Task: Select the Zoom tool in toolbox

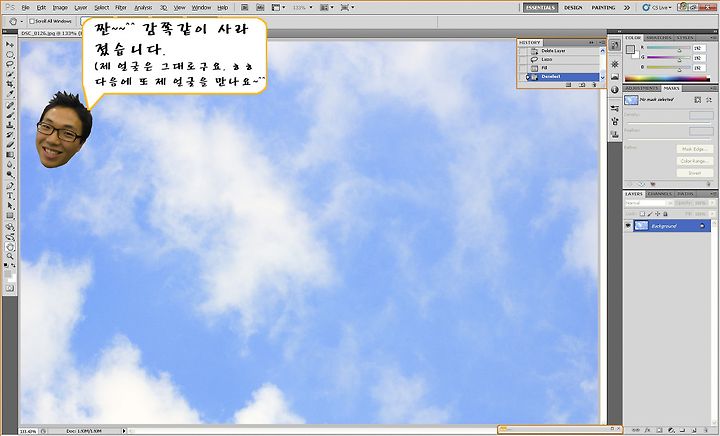Action: pyautogui.click(x=10, y=257)
